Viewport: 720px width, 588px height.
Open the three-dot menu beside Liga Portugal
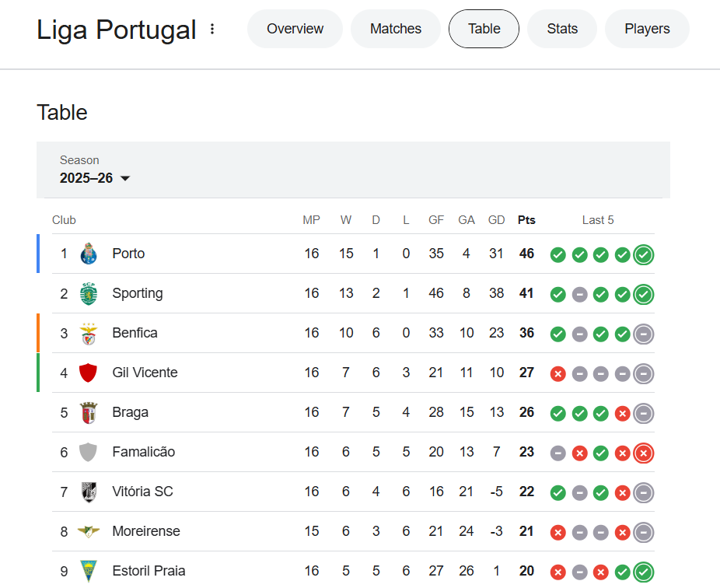tap(212, 30)
